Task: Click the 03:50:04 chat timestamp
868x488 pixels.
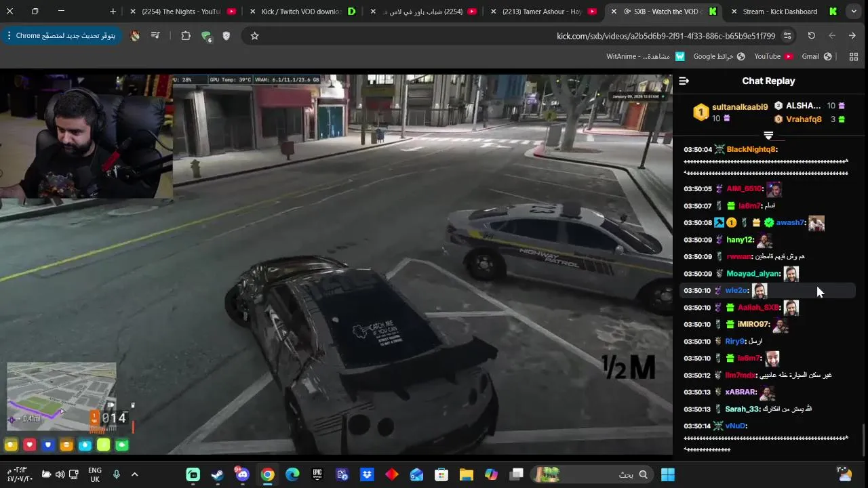Action: click(x=698, y=149)
